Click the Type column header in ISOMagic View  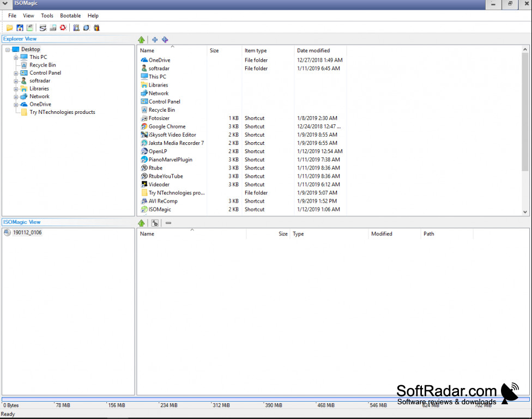point(329,234)
